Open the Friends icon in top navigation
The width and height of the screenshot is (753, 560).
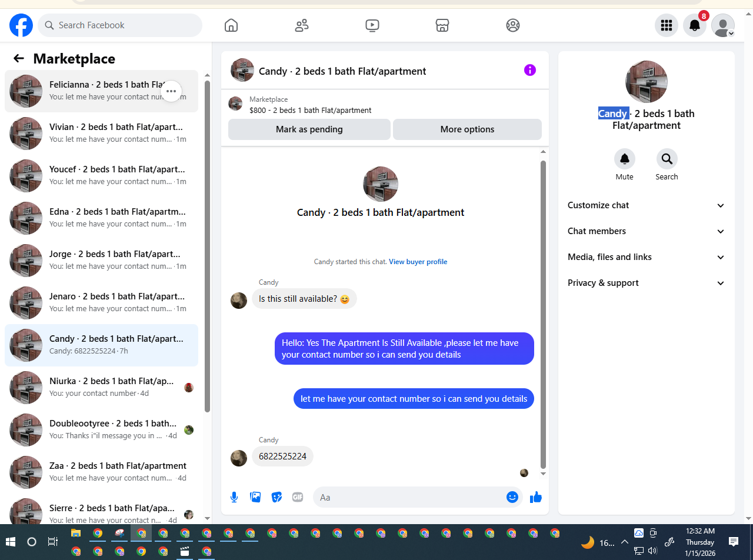(x=302, y=25)
